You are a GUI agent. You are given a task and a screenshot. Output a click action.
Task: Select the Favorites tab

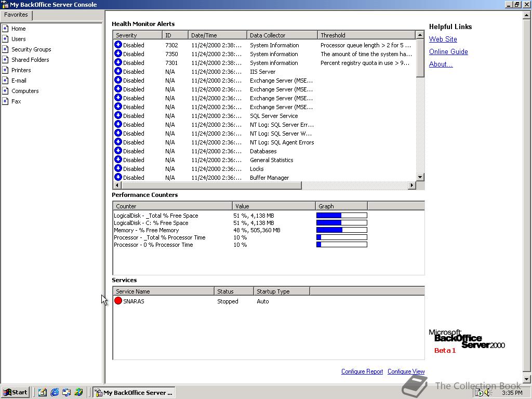pos(16,15)
